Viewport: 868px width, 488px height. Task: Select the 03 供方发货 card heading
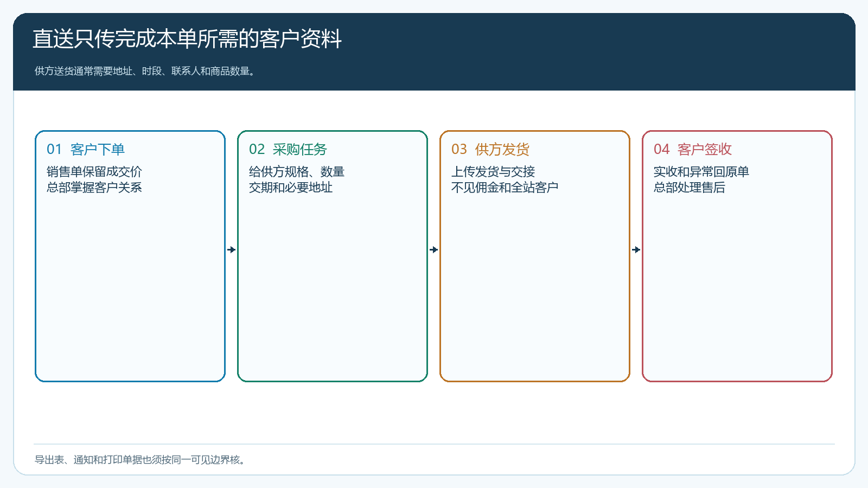pos(490,149)
